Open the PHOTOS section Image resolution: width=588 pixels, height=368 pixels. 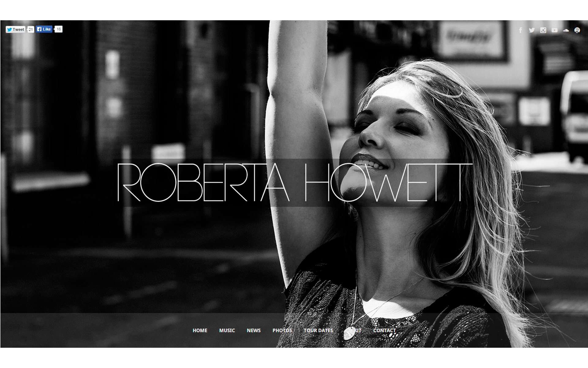pyautogui.click(x=282, y=330)
